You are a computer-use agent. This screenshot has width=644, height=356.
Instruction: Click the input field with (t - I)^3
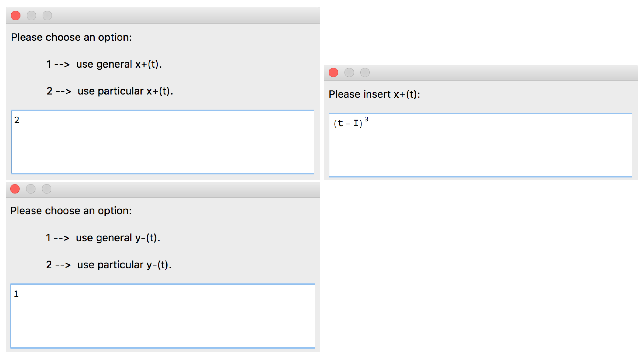pos(480,145)
